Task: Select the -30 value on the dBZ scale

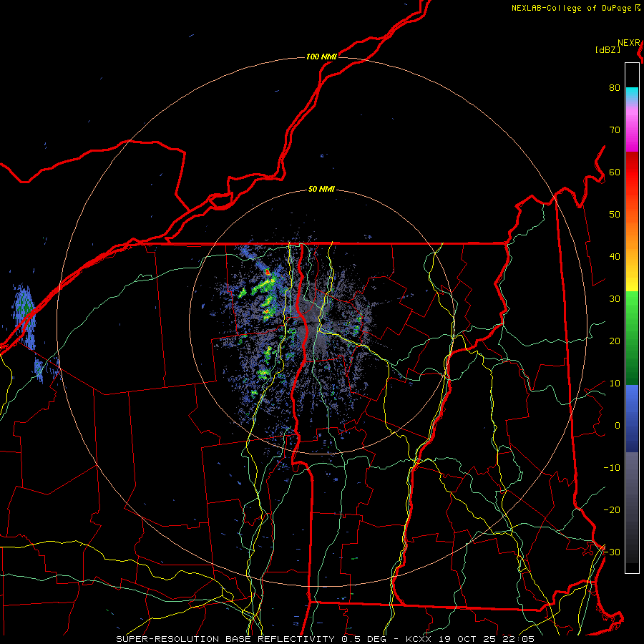Action: [x=612, y=552]
